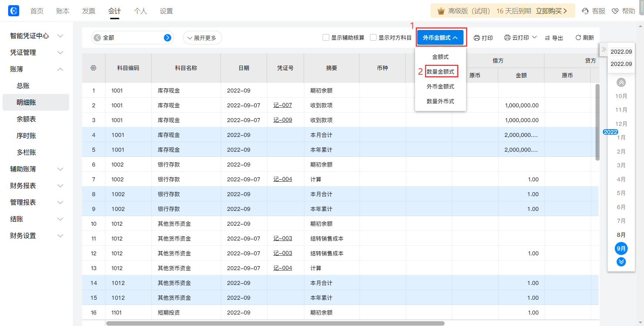Open 首页 top navigation tab
The width and height of the screenshot is (644, 326).
[37, 11]
